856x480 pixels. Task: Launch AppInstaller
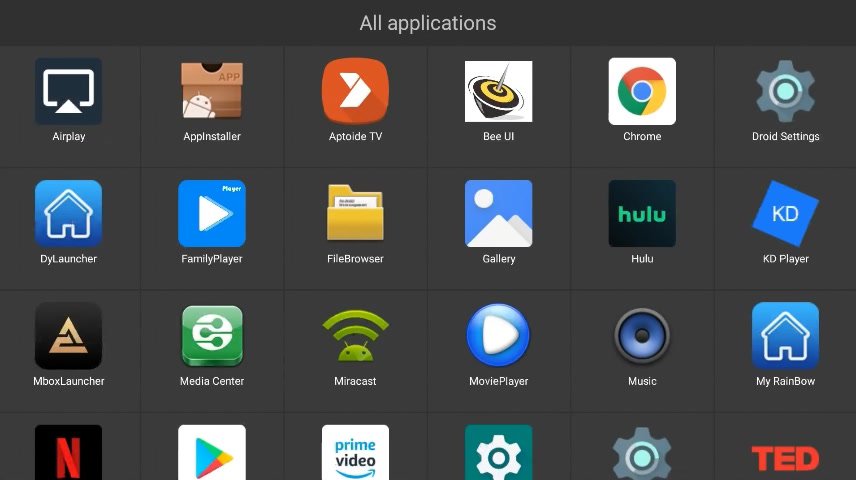[212, 92]
